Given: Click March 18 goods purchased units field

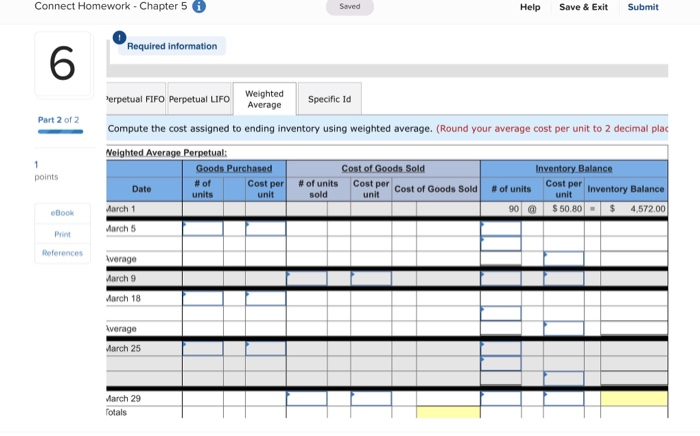Looking at the screenshot, I should 203,299.
